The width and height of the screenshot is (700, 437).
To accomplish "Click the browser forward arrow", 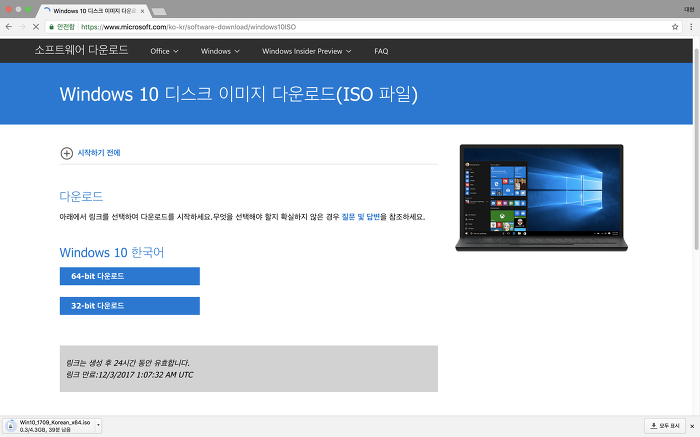I will (22, 27).
